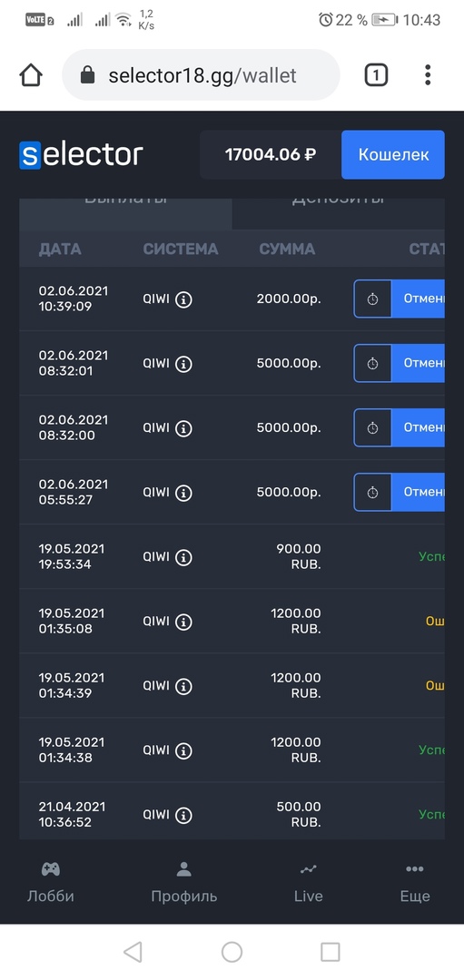Open the Live section
The height and width of the screenshot is (980, 464).
(309, 882)
